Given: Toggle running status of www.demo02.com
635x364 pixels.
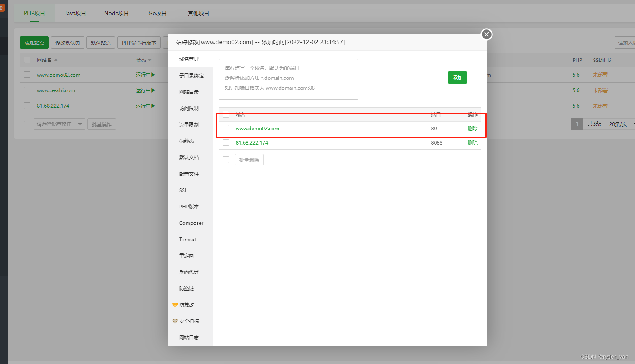Looking at the screenshot, I should pos(146,75).
